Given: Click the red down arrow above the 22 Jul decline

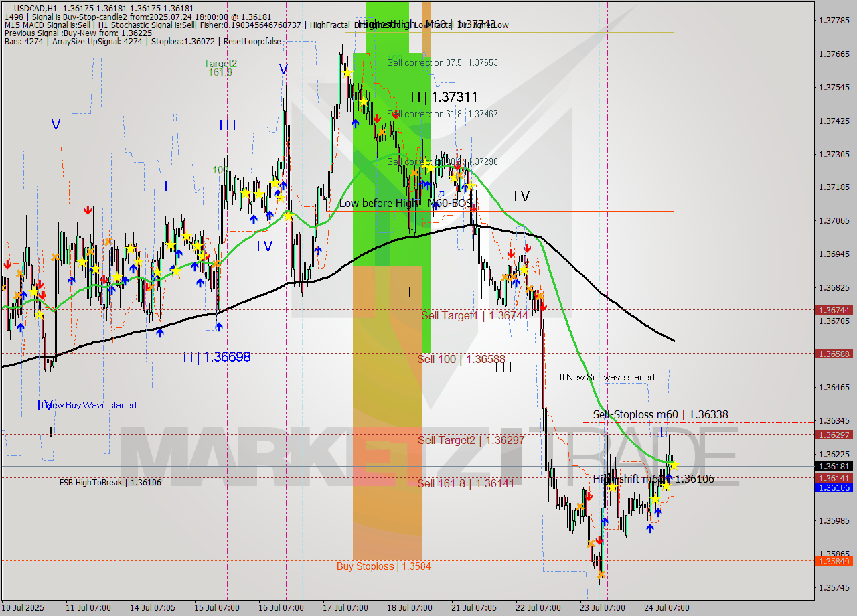Looking at the screenshot, I should (x=528, y=247).
